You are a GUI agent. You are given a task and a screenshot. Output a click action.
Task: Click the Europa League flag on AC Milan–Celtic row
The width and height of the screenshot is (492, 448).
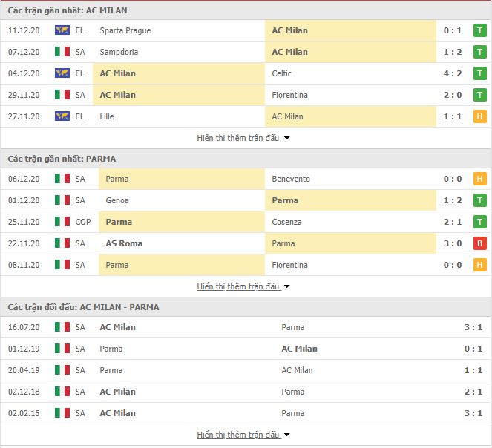pyautogui.click(x=62, y=73)
